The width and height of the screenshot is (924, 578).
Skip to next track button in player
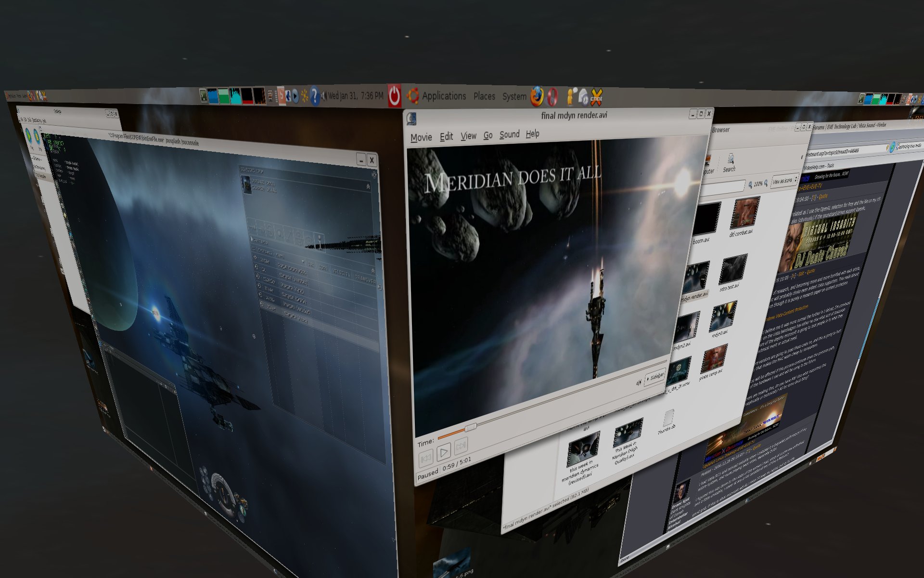(x=461, y=446)
